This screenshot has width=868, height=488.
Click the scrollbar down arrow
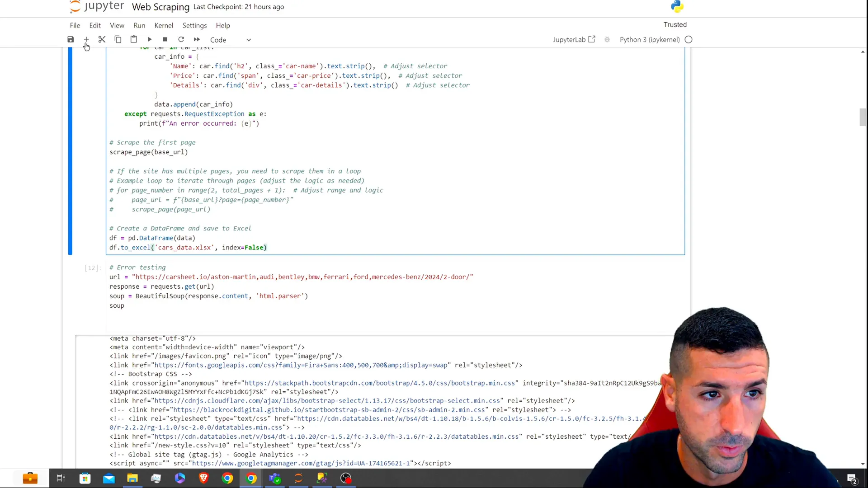pos(863,464)
